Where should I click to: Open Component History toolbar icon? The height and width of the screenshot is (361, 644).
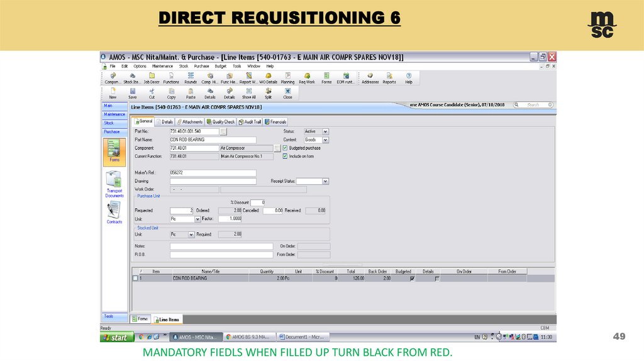210,78
